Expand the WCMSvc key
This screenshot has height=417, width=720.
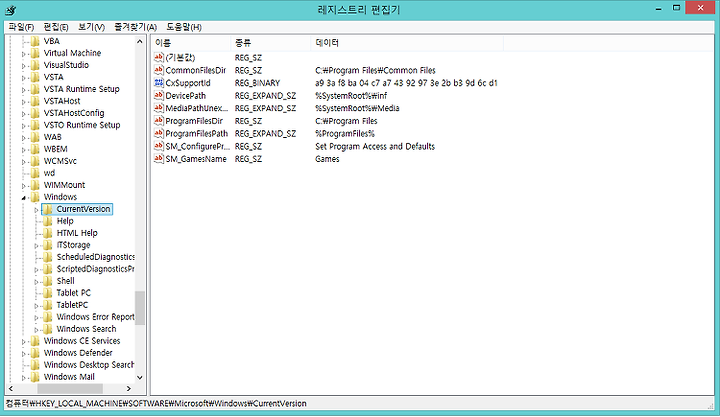pyautogui.click(x=23, y=162)
